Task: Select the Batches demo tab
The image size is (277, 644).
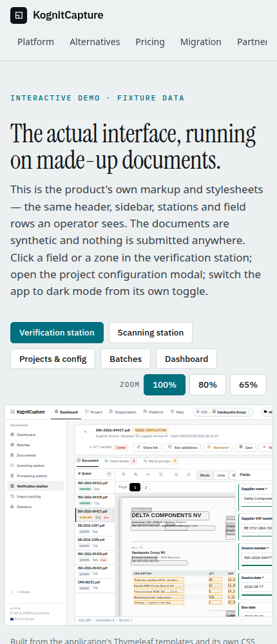Action: coord(126,359)
